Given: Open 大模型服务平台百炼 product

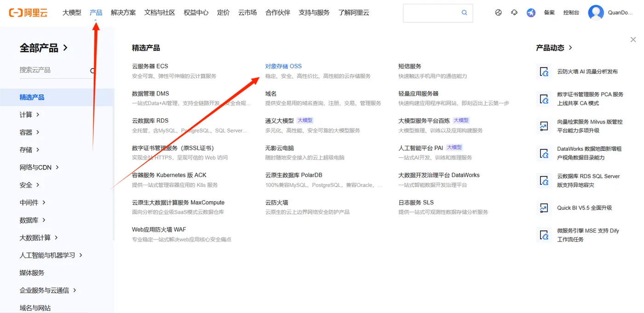Looking at the screenshot, I should pyautogui.click(x=424, y=120).
